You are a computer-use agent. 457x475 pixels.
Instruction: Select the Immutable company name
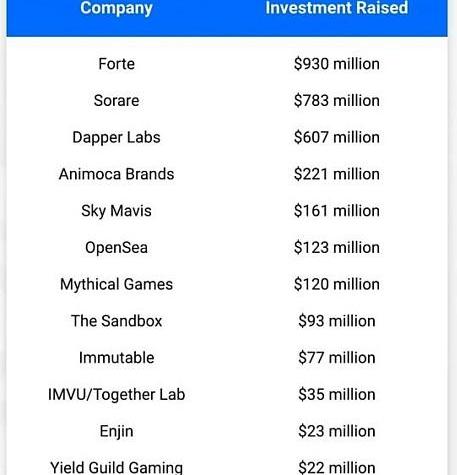(x=116, y=357)
